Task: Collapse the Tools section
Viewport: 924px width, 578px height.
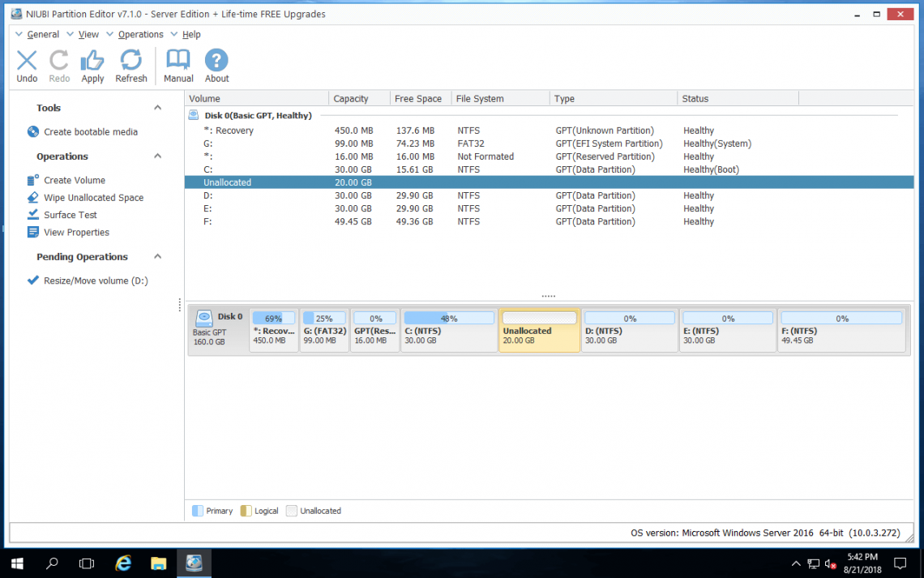Action: click(x=157, y=107)
